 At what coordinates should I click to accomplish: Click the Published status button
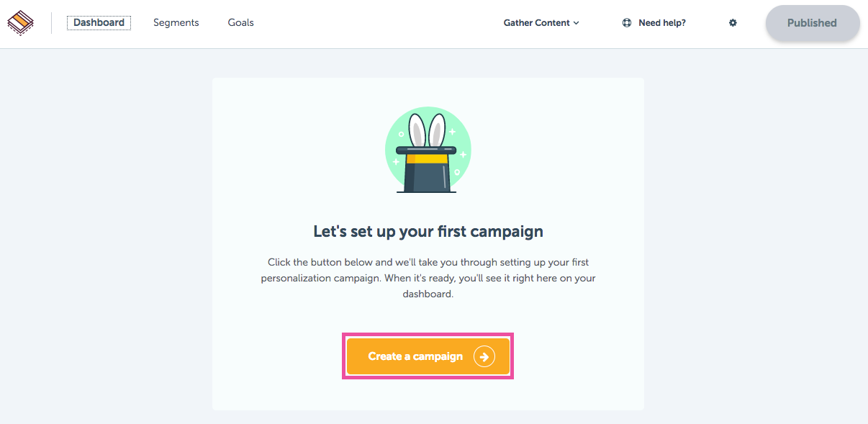pyautogui.click(x=812, y=23)
